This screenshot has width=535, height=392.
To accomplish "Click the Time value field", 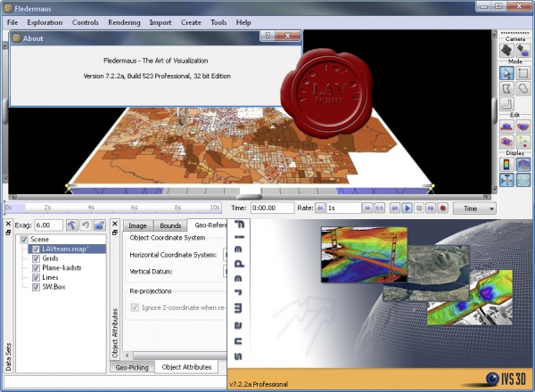I will pos(272,208).
